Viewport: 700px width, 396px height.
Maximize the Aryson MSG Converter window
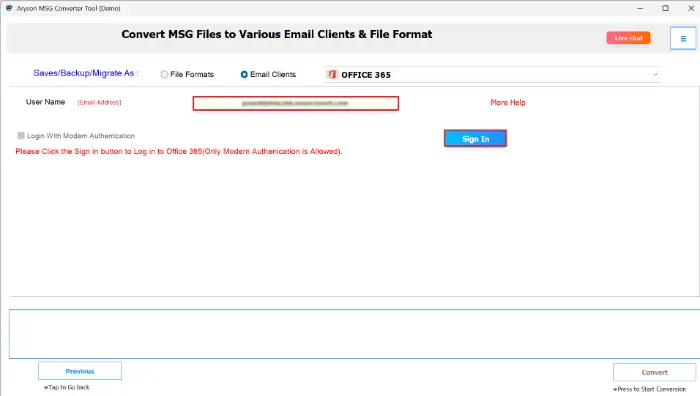click(x=665, y=8)
